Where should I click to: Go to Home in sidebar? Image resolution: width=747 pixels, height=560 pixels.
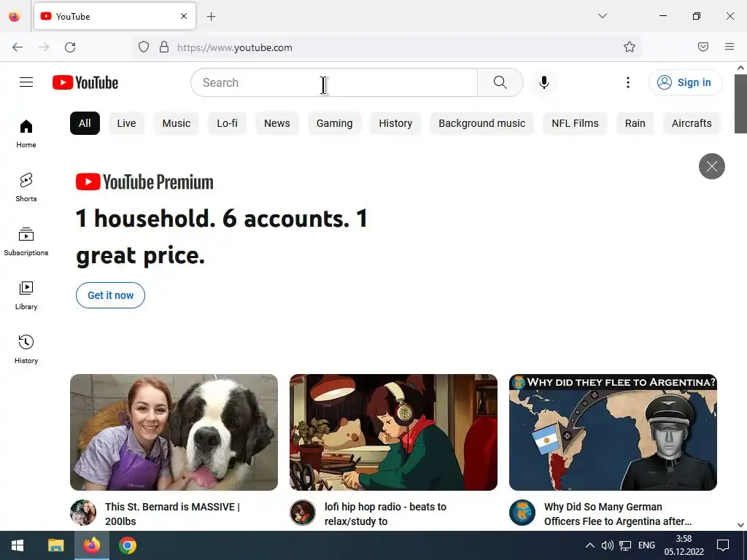point(26,134)
